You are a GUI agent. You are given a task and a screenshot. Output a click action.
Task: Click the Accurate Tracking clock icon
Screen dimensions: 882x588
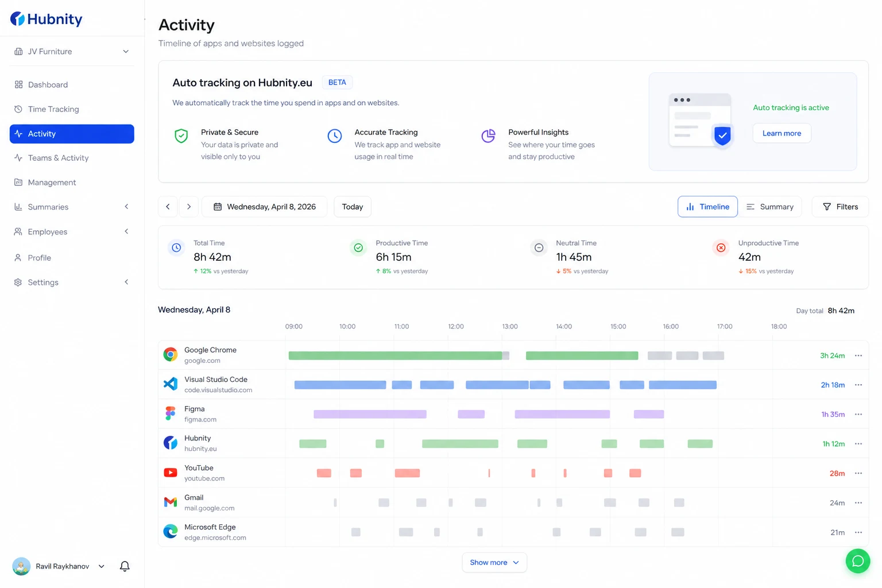point(335,136)
